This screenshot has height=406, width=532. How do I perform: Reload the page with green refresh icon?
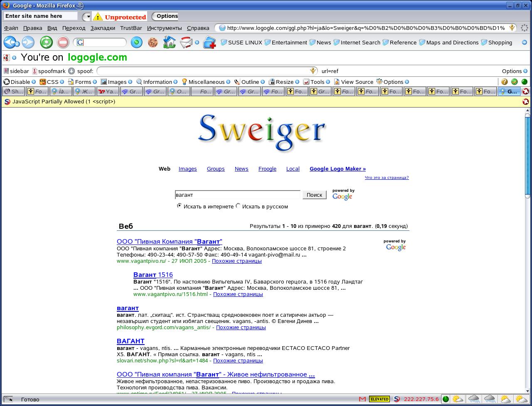click(46, 42)
